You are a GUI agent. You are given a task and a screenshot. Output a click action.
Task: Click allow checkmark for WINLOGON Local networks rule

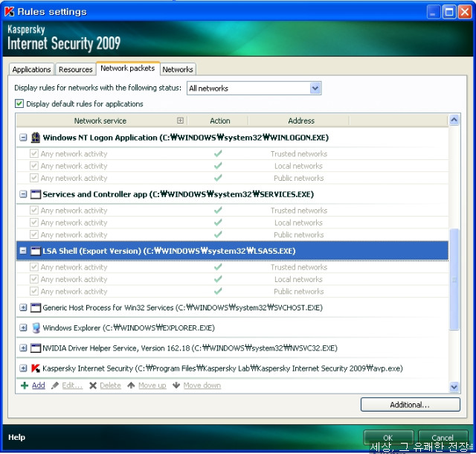click(218, 166)
